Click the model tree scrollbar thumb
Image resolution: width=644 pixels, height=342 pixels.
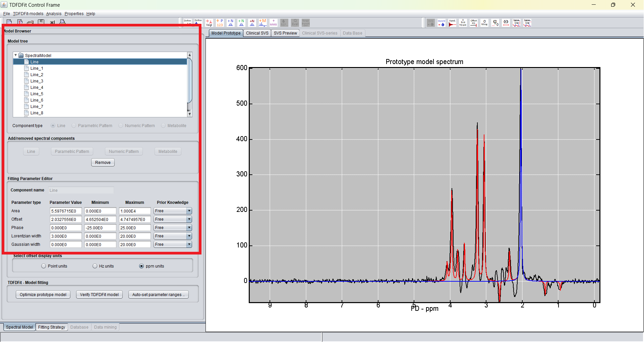tap(190, 80)
